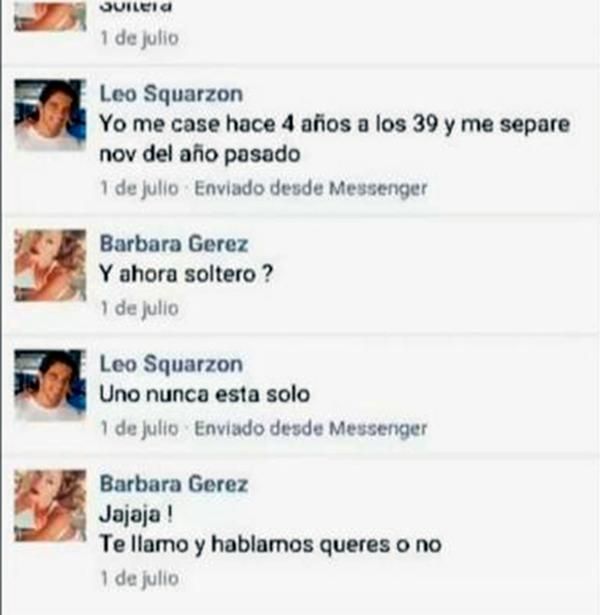Open Barbara's avatar beside 'Y ahora soltero ?'
Image resolution: width=600 pixels, height=615 pixels.
50,266
